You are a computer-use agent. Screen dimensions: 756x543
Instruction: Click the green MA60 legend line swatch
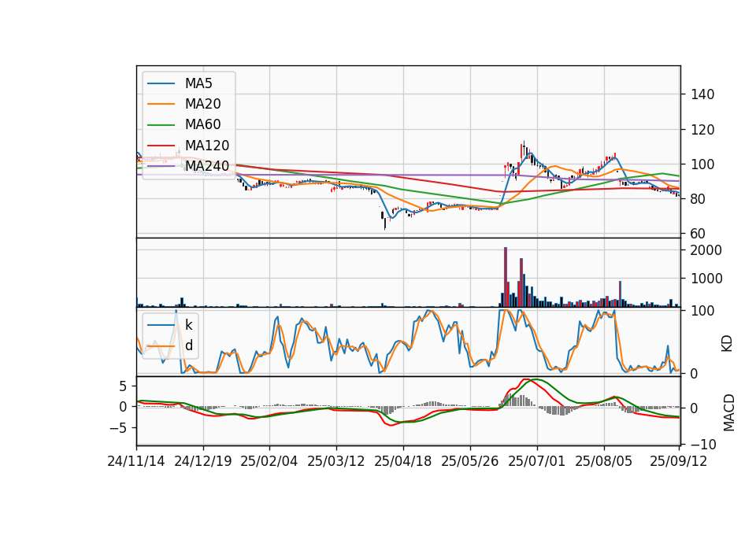[x=161, y=125]
